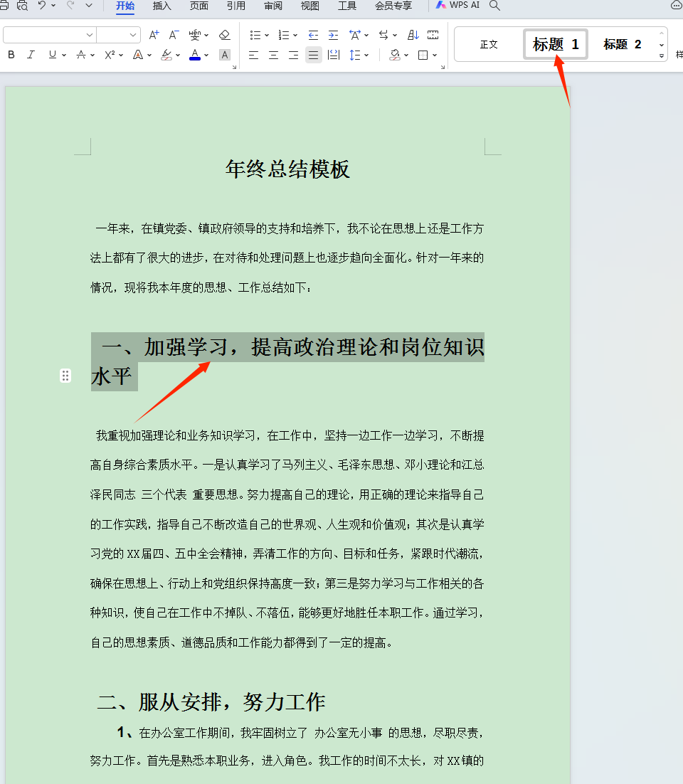Select the superscript tool
The image size is (683, 784).
click(108, 55)
